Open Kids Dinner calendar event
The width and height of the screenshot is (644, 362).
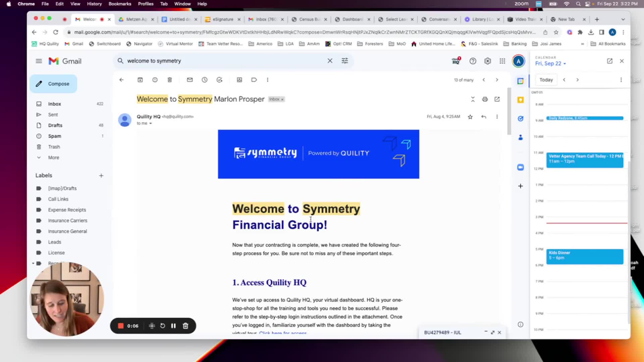tap(585, 256)
